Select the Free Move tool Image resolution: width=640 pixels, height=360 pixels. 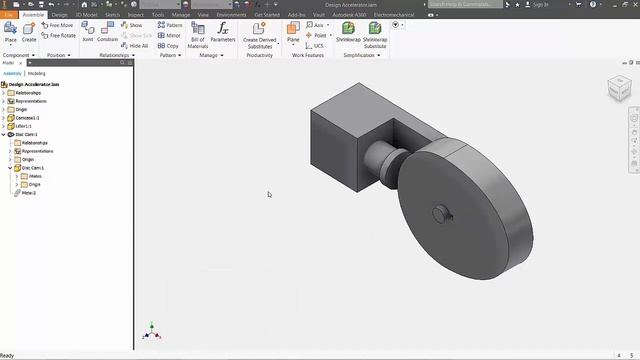click(x=57, y=25)
